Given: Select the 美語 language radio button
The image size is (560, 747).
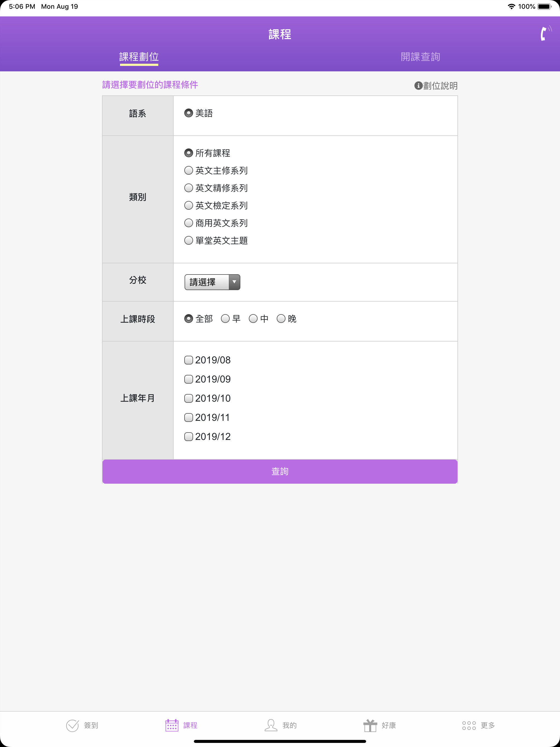Looking at the screenshot, I should (x=188, y=113).
